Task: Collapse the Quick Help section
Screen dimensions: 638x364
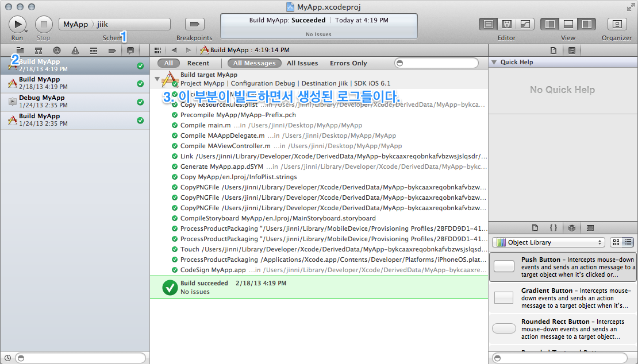Action: [494, 62]
